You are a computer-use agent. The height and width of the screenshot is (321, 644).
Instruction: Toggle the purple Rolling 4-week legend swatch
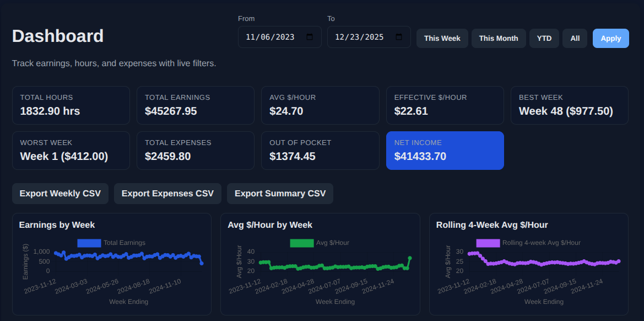(x=488, y=243)
